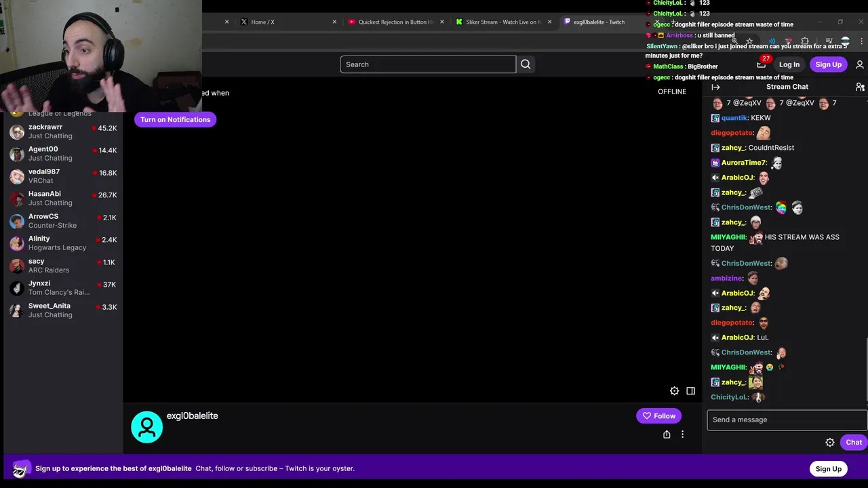Screen dimensions: 868x488
Task: Open Agent00 channel in sidebar
Action: pyautogui.click(x=62, y=154)
